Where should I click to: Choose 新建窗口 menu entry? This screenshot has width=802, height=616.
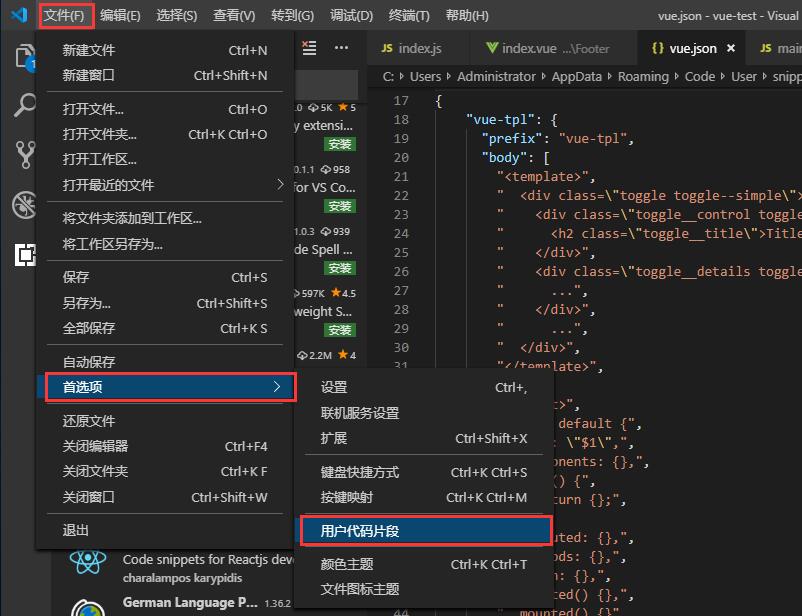click(x=165, y=75)
